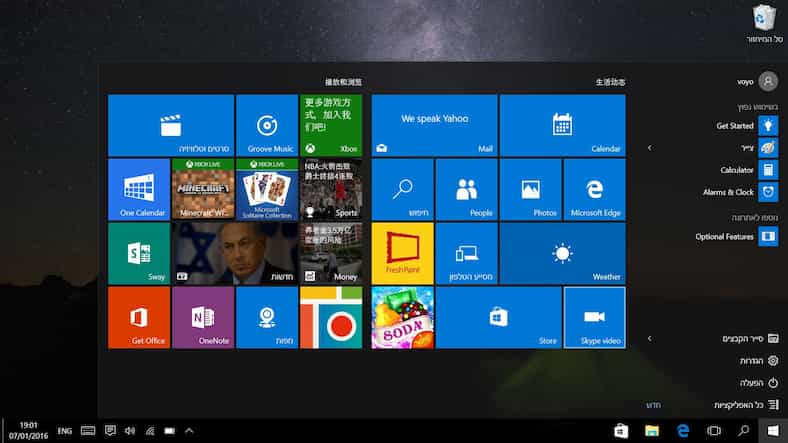This screenshot has width=788, height=443.
Task: Expand the File Explorer jump list arrow
Action: point(650,338)
